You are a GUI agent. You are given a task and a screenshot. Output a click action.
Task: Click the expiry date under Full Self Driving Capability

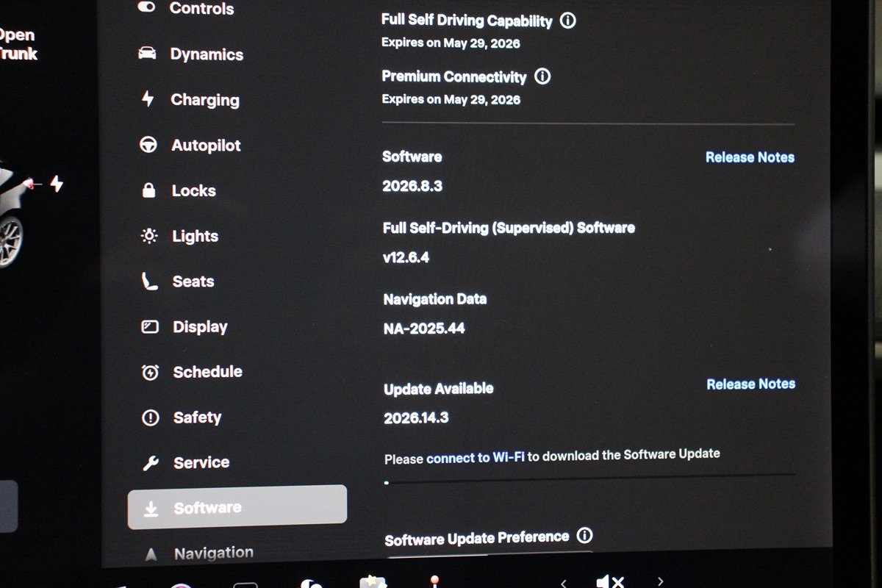pos(451,43)
